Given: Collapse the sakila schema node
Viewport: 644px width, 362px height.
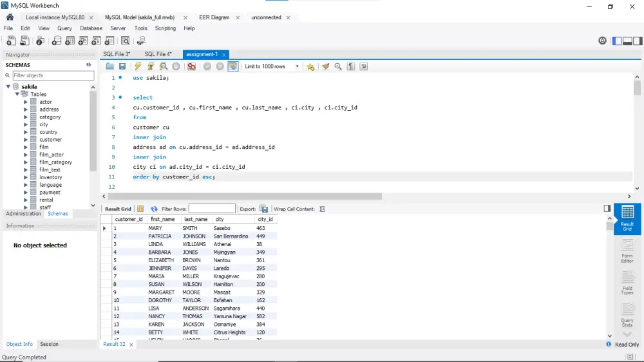Looking at the screenshot, I should (9, 86).
